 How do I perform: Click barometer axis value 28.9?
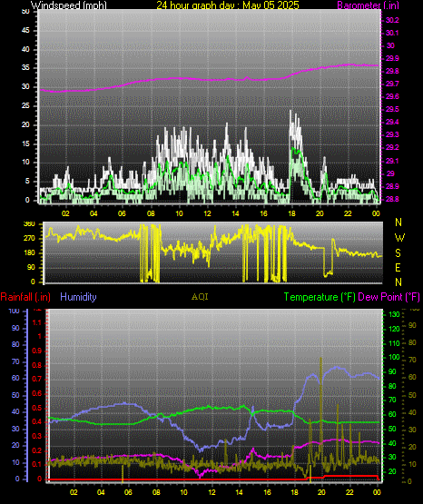(392, 187)
